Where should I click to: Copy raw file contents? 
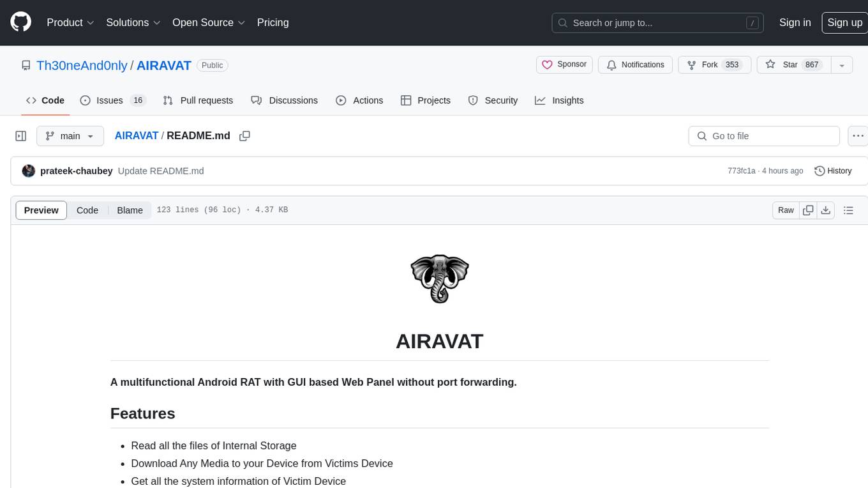[808, 210]
